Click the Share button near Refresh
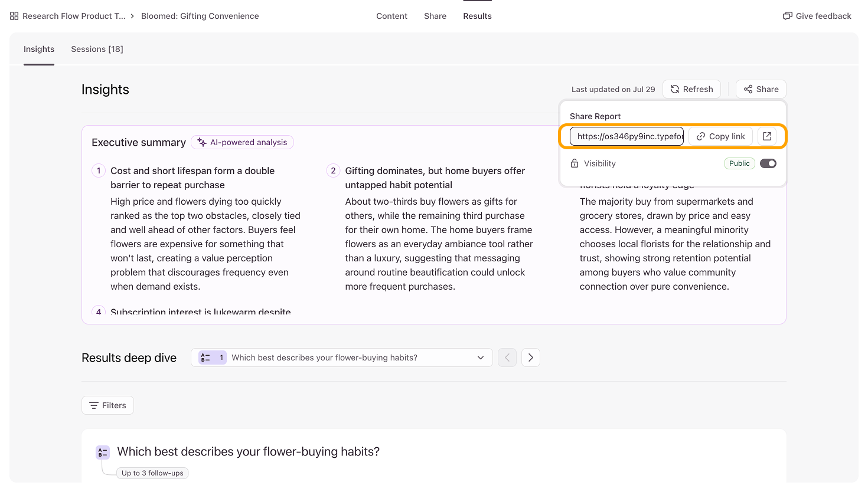868x492 pixels. [x=761, y=89]
